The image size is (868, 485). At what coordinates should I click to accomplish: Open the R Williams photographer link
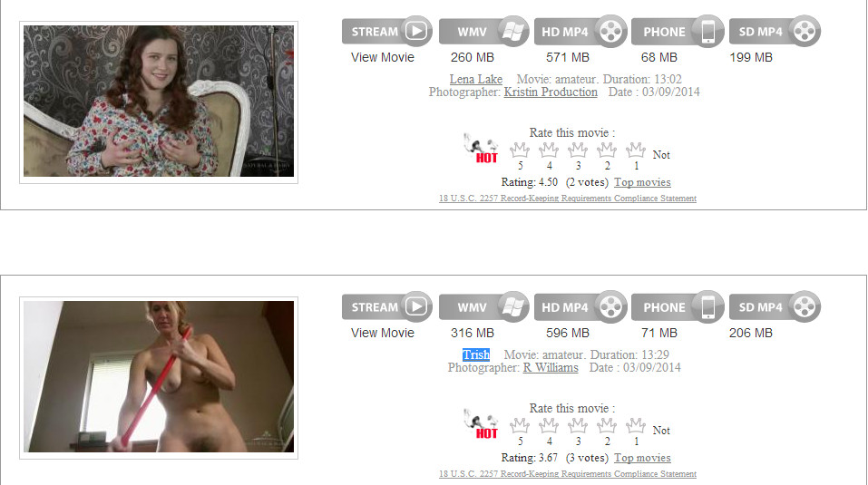point(551,367)
